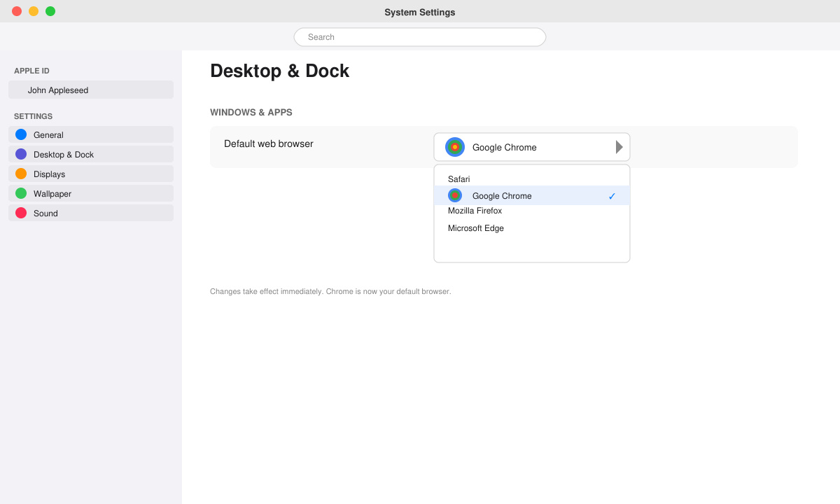Viewport: 840px width, 504px height.
Task: Minimize window with yellow button
Action: [34, 11]
